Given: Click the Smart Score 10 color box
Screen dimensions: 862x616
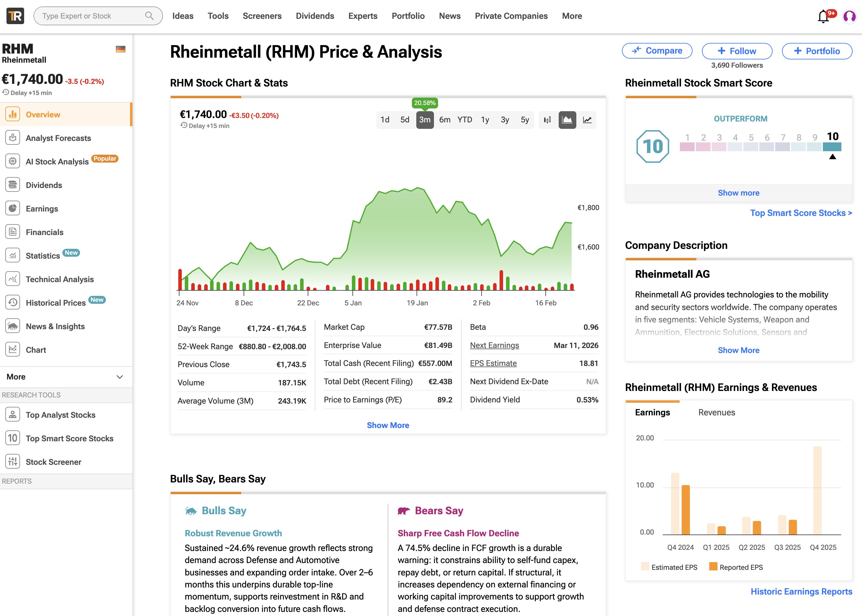Looking at the screenshot, I should pyautogui.click(x=832, y=147).
